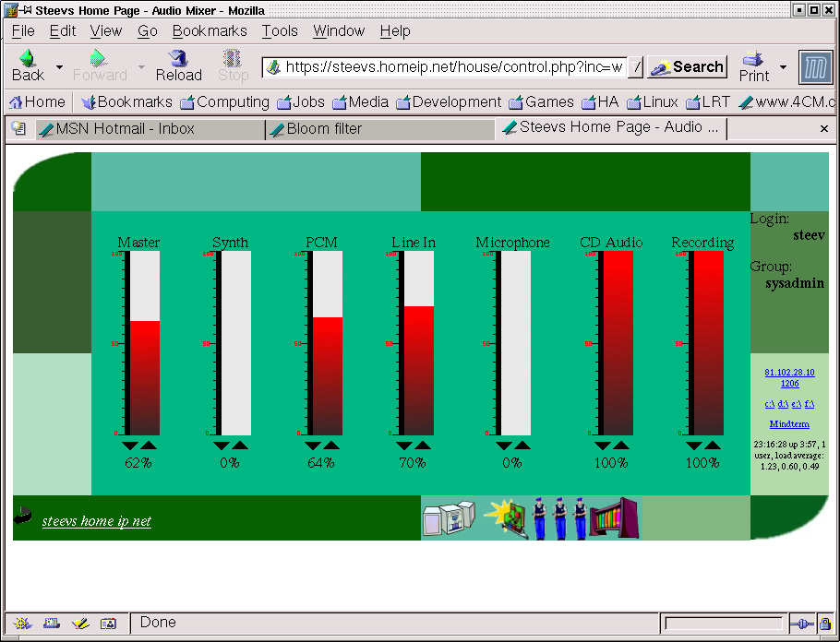Click the Mindterm link
The width and height of the screenshot is (840, 642).
(x=789, y=424)
